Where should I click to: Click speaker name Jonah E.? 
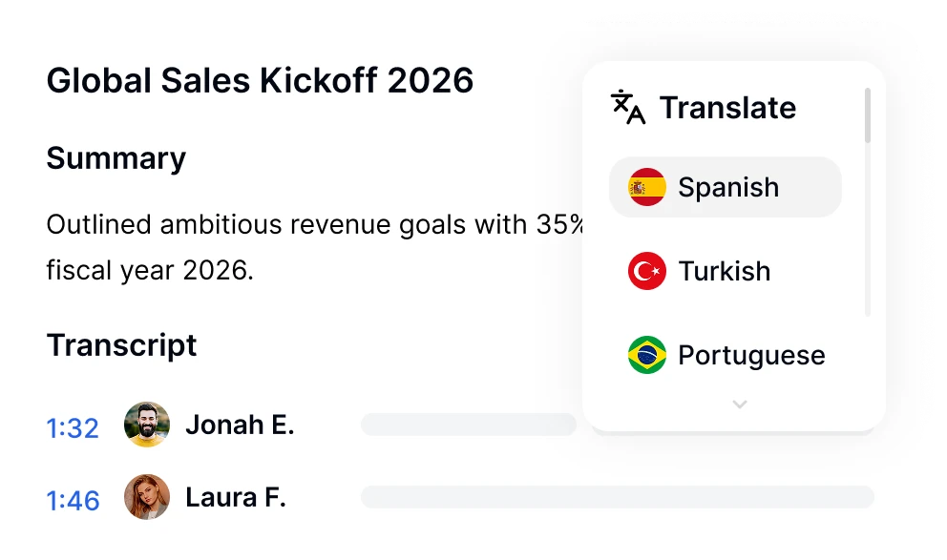(240, 425)
